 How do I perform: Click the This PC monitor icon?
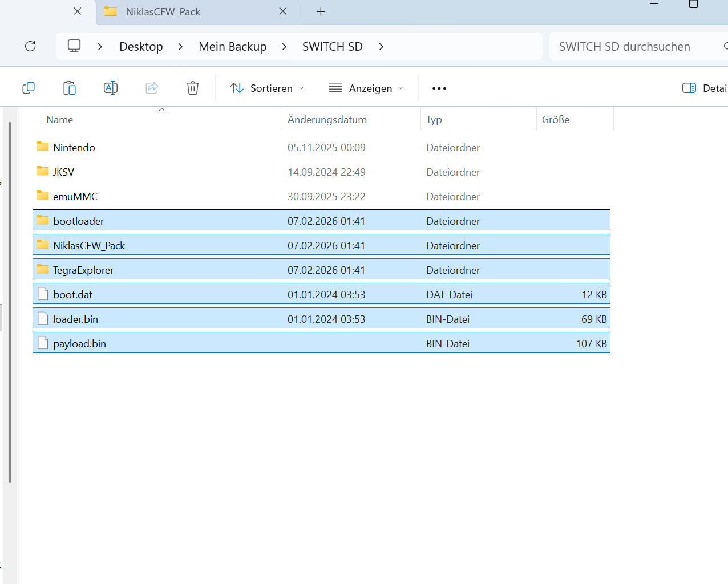tap(74, 46)
